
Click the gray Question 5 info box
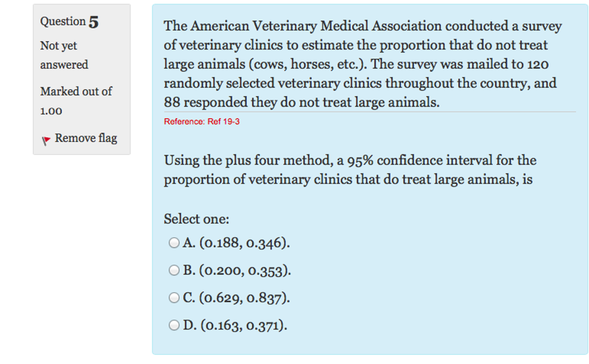click(81, 78)
